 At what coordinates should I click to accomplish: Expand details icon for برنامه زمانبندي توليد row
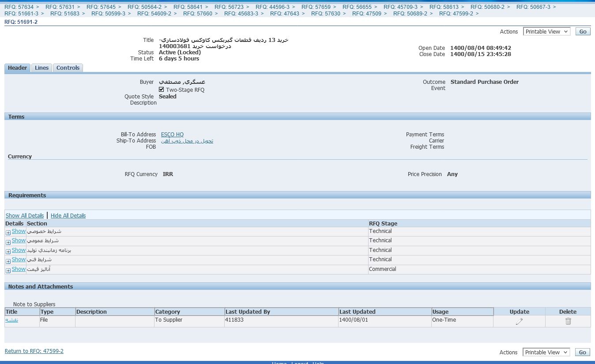(x=8, y=251)
